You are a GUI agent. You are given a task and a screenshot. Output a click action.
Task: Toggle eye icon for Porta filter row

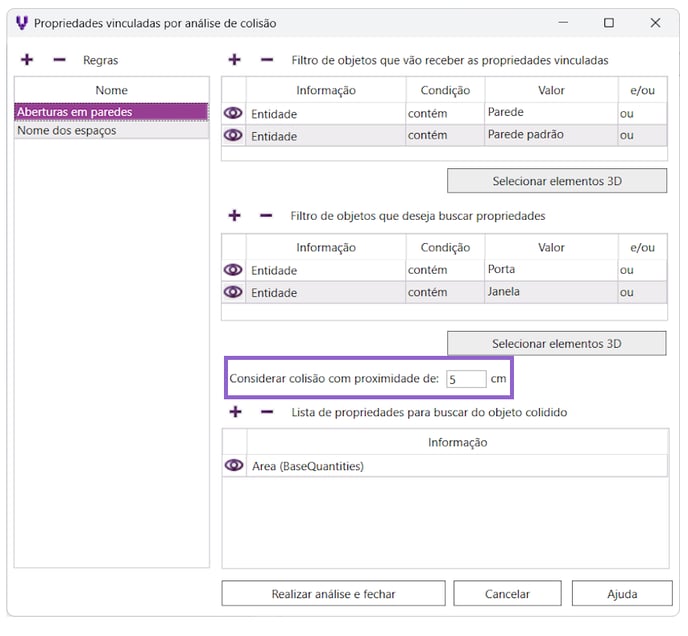click(x=234, y=270)
